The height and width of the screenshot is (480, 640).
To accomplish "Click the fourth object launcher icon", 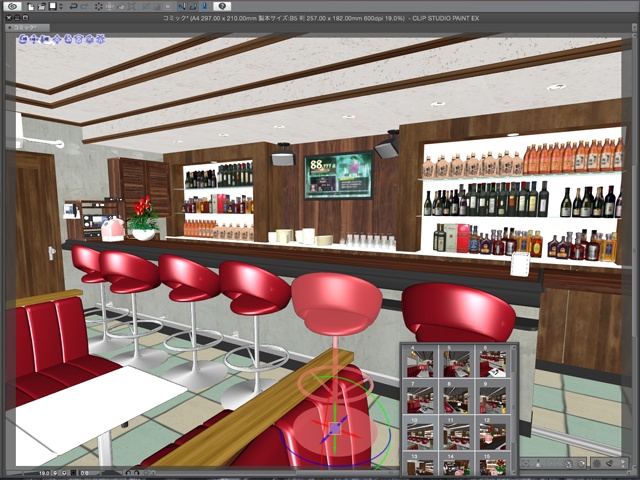I will [x=568, y=463].
